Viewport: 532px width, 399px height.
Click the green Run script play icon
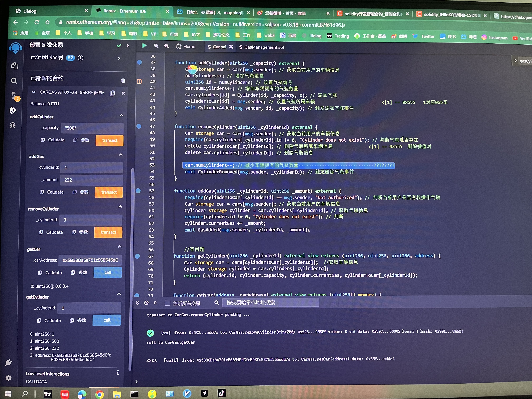[x=144, y=46]
